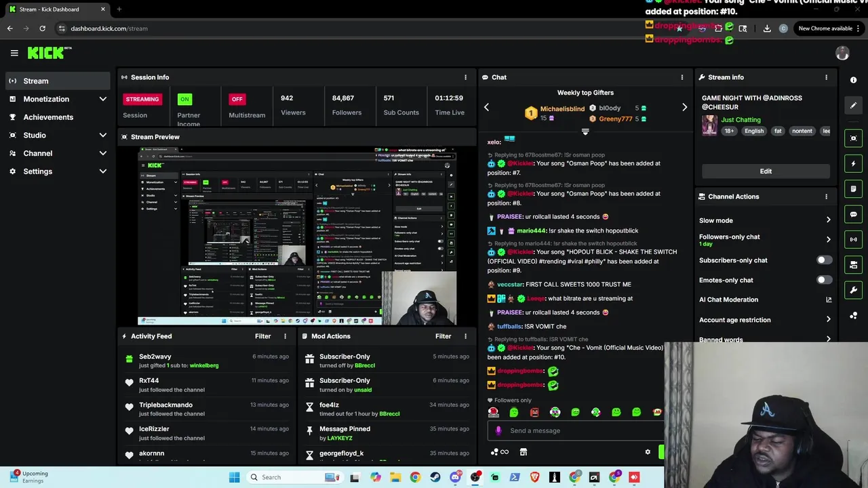Show previous Weekly top Gifters page
868x488 pixels.
(486, 107)
